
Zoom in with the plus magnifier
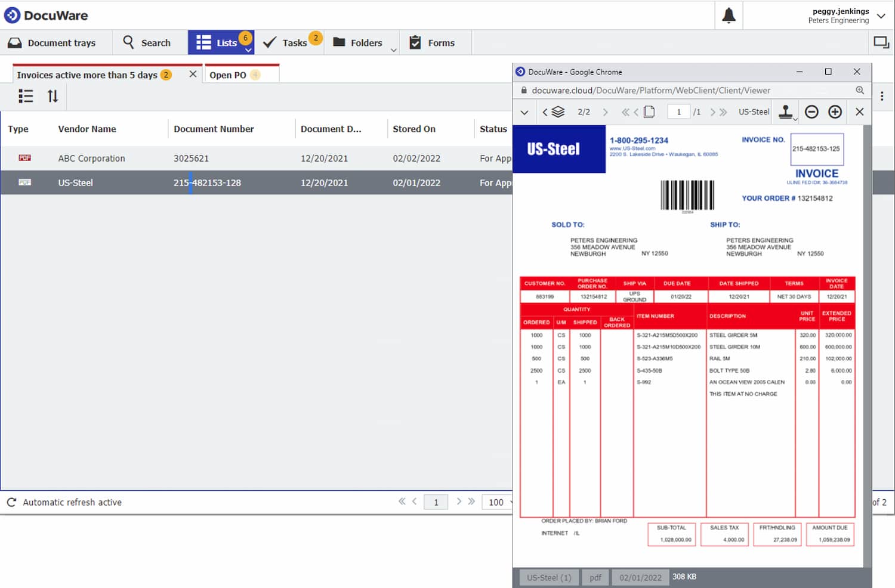click(x=835, y=112)
